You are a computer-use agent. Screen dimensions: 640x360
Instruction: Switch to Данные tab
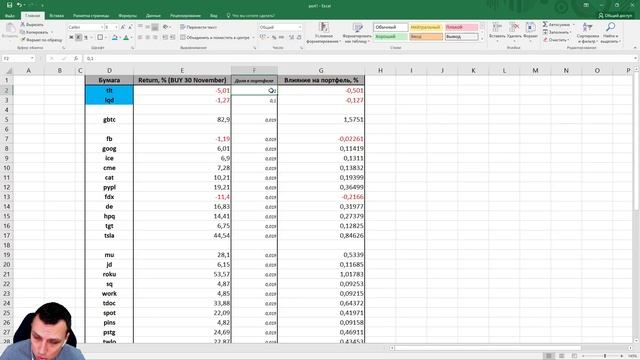point(153,16)
